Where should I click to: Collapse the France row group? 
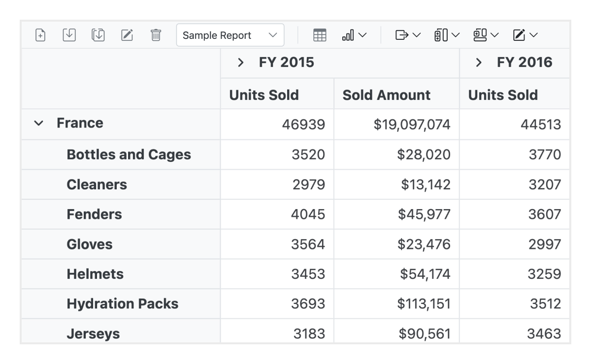pos(38,123)
